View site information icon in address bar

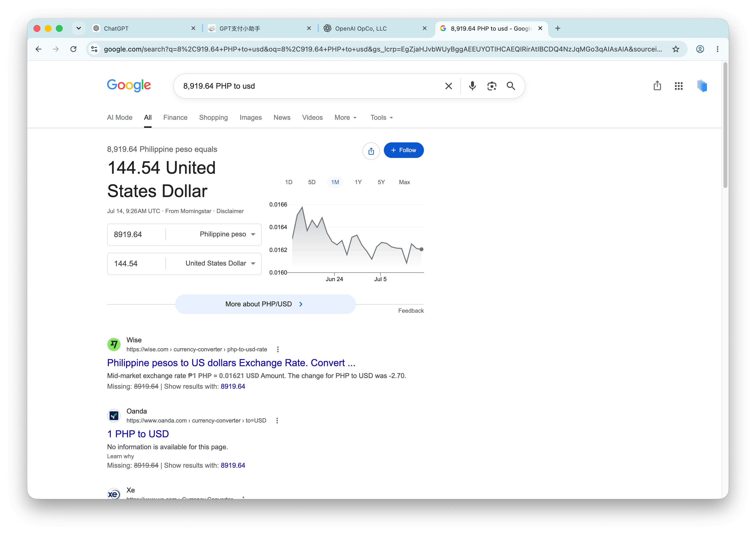pyautogui.click(x=94, y=49)
